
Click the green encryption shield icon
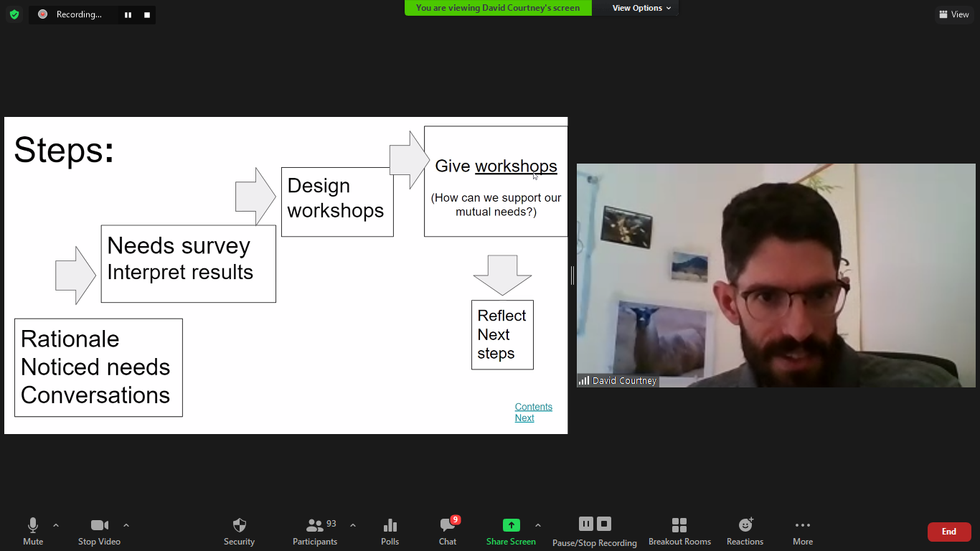14,14
